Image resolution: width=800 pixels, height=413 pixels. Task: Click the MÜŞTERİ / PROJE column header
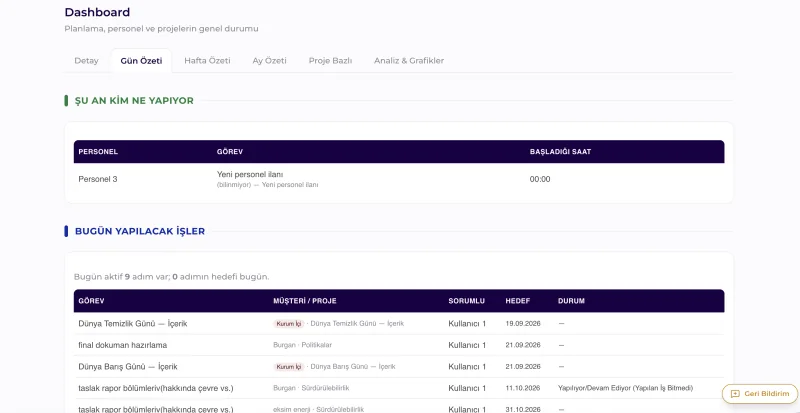(x=305, y=301)
